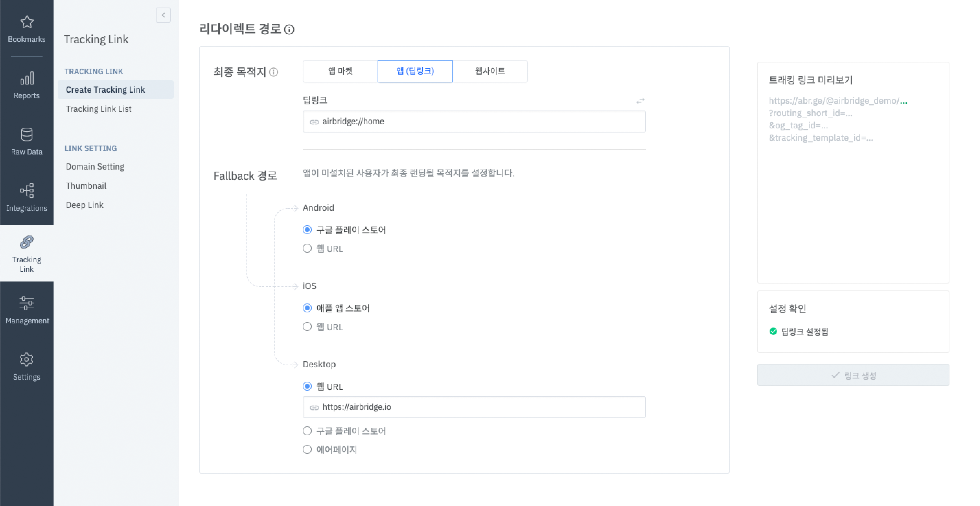Open Settings gear icon
This screenshot has height=506, width=980.
point(27,359)
